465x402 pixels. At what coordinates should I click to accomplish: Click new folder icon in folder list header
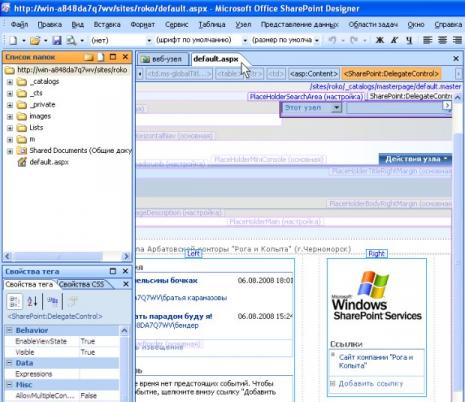click(x=88, y=57)
